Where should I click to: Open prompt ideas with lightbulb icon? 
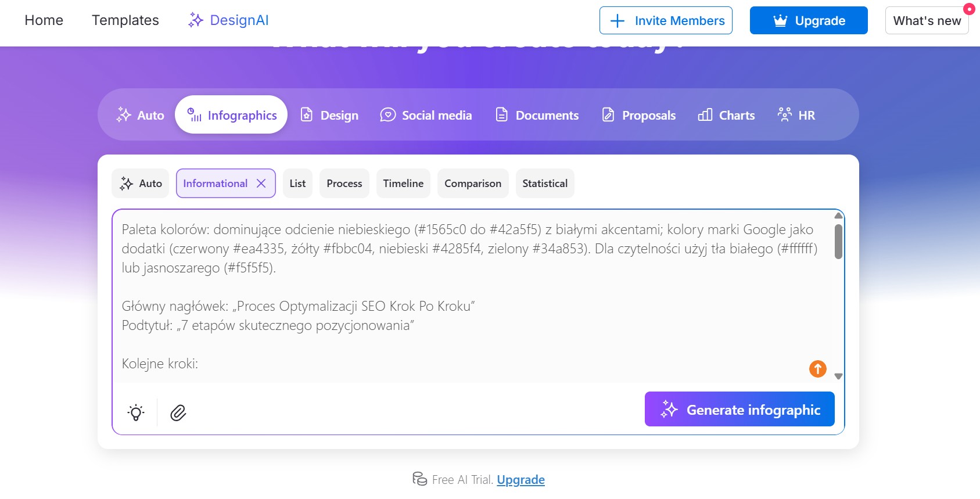pos(136,412)
